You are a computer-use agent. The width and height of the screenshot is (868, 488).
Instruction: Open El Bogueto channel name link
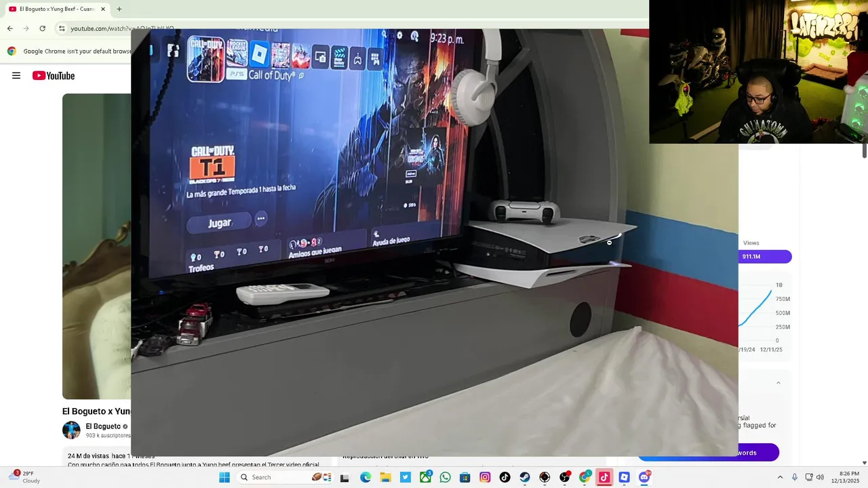103,426
